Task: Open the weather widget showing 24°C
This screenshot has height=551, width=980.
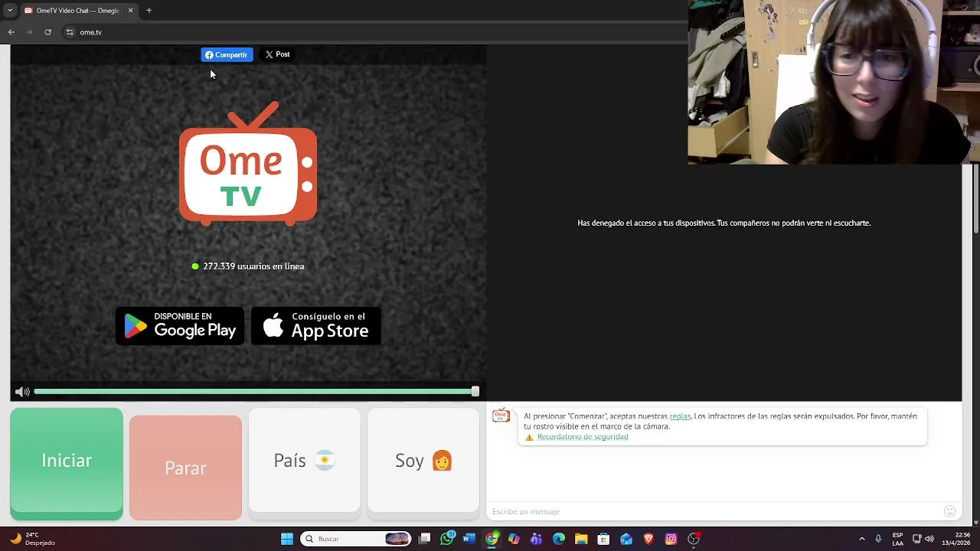Action: pos(32,539)
